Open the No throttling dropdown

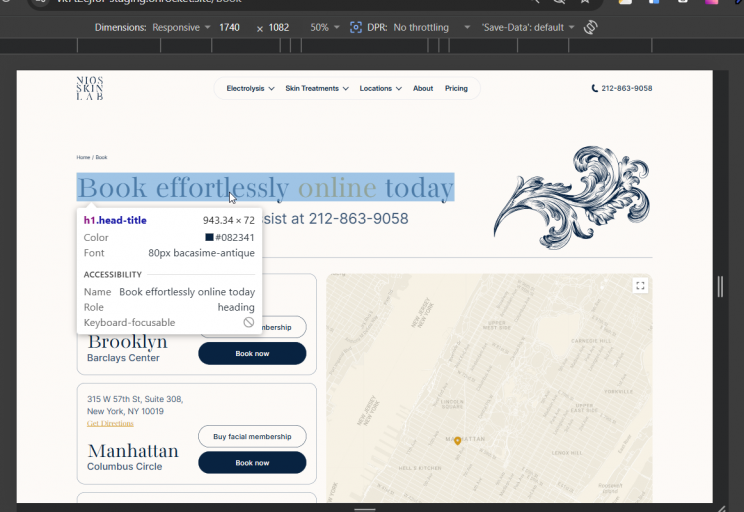pos(431,28)
